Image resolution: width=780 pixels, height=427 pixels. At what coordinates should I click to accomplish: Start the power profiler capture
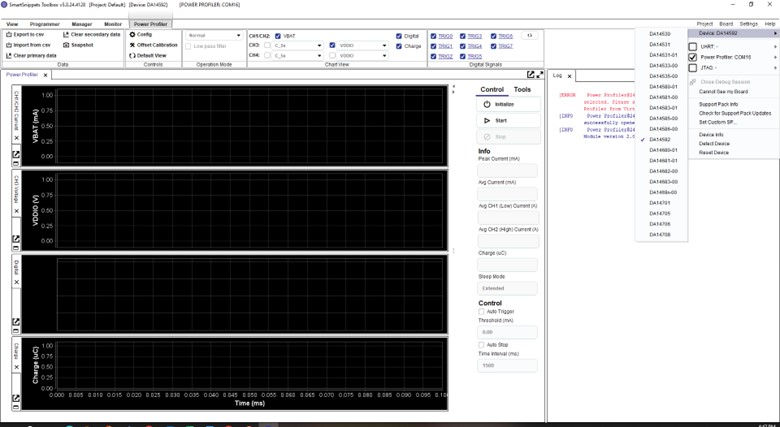tap(508, 120)
